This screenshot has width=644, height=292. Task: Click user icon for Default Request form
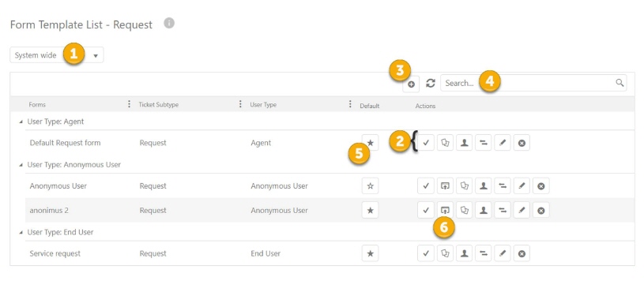(464, 143)
